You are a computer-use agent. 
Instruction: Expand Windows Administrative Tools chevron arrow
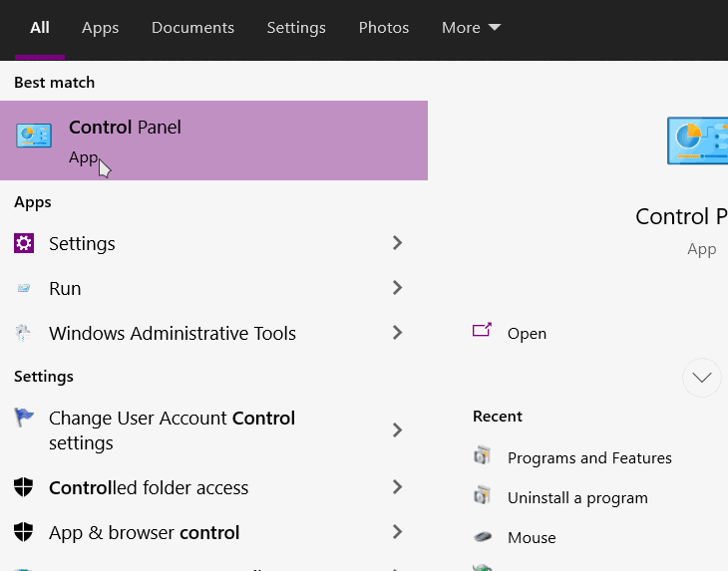pyautogui.click(x=397, y=333)
